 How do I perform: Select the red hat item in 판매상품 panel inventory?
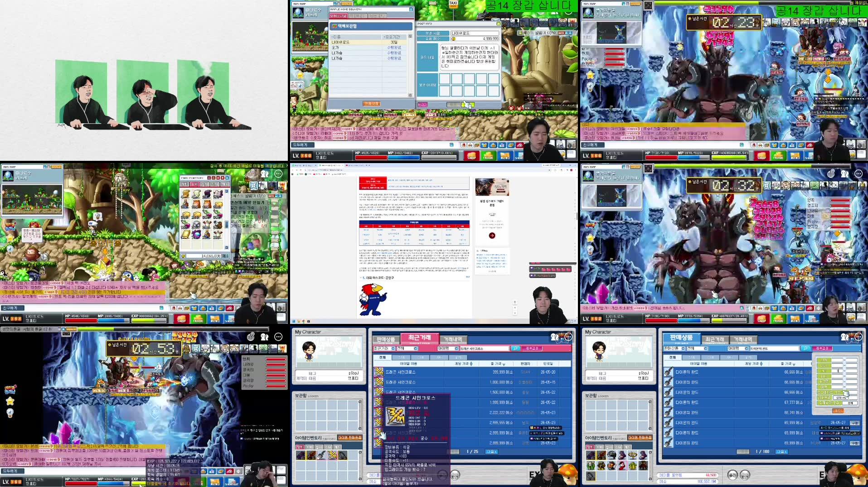pyautogui.click(x=622, y=465)
